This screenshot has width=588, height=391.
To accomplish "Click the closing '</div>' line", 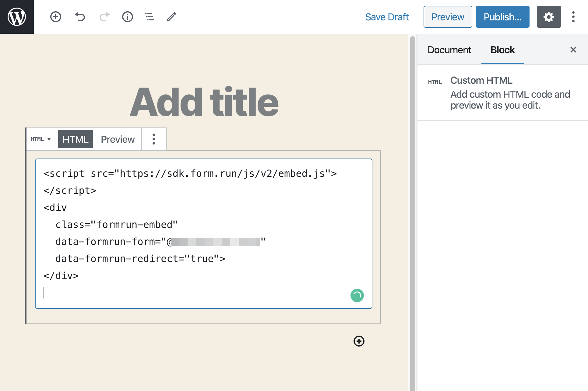I will pyautogui.click(x=61, y=276).
